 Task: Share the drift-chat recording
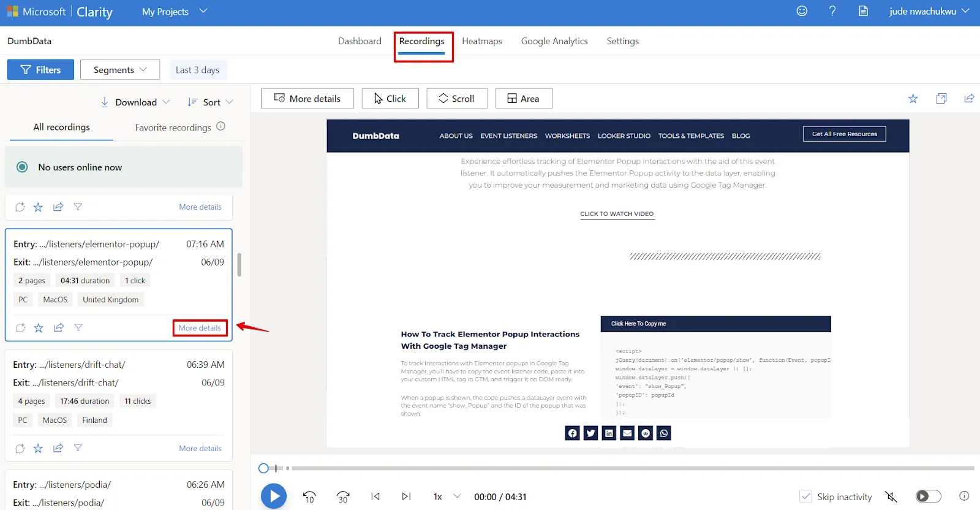click(58, 448)
